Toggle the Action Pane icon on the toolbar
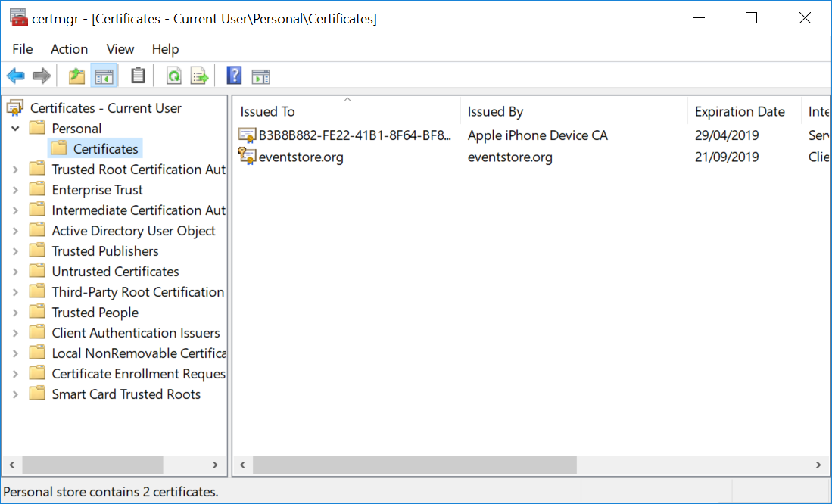Viewport: 832px width, 504px height. pos(261,75)
